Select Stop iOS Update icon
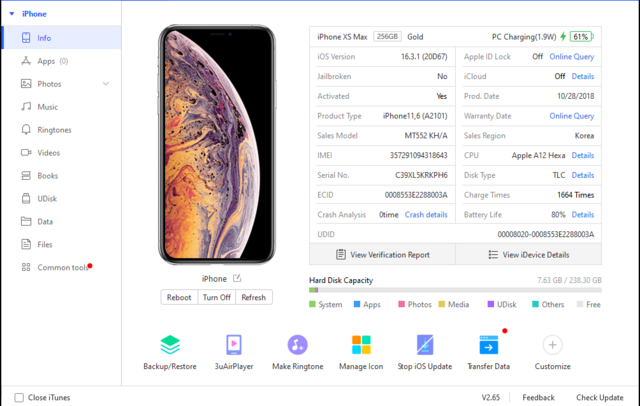The height and width of the screenshot is (406, 640). [425, 345]
